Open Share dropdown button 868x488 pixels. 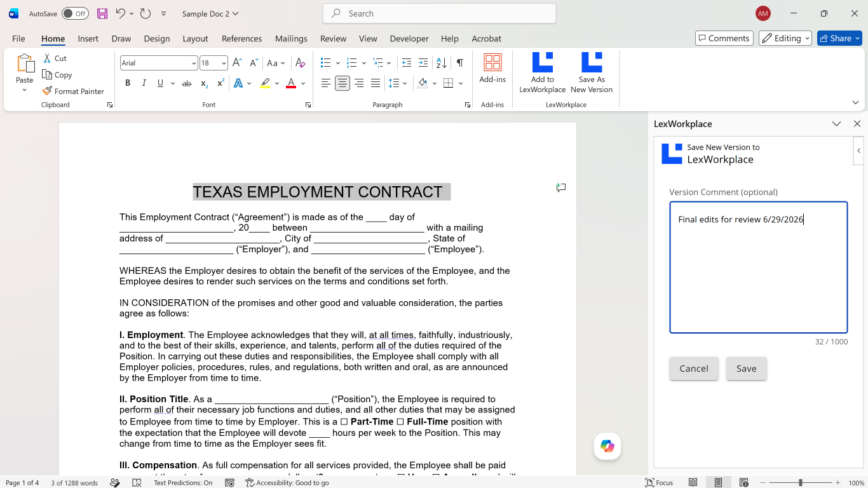click(x=839, y=38)
